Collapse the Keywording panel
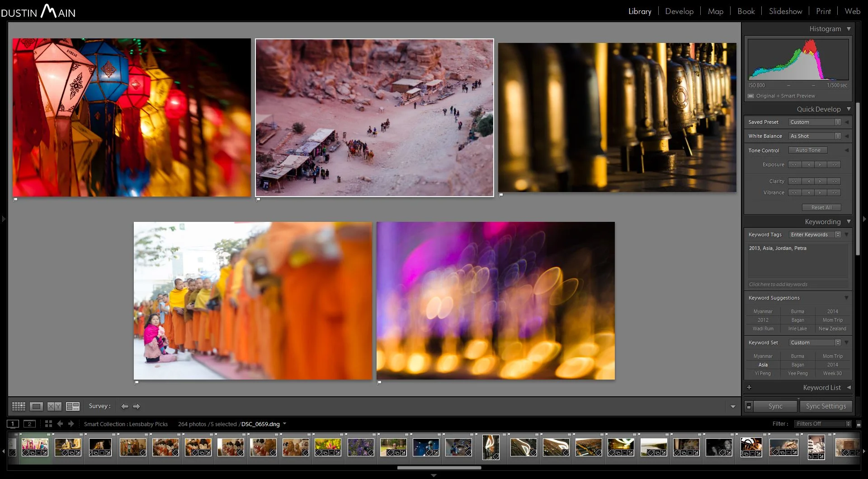This screenshot has width=868, height=479. 849,221
